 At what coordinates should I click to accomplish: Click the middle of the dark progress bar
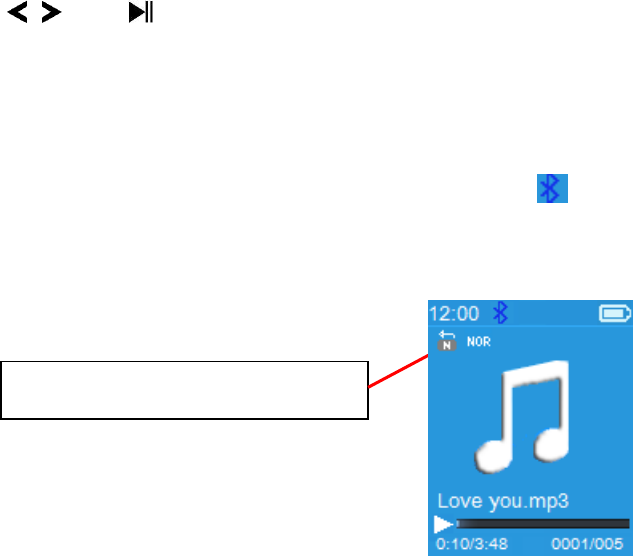point(543,524)
